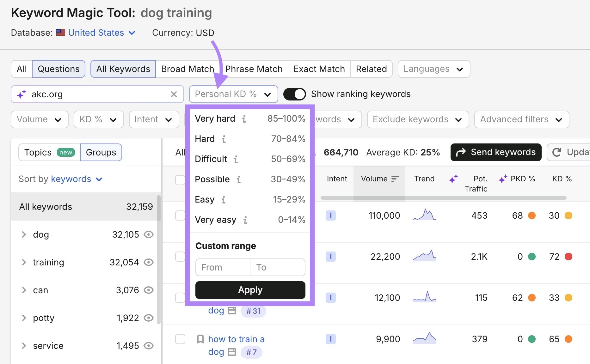590x364 pixels.
Task: Click the info icon next to Possible
Action: tap(239, 179)
